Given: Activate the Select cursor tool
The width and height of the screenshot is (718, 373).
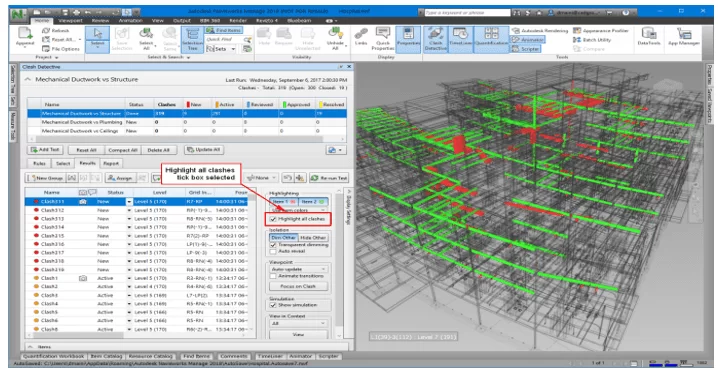Looking at the screenshot, I should coord(98,38).
